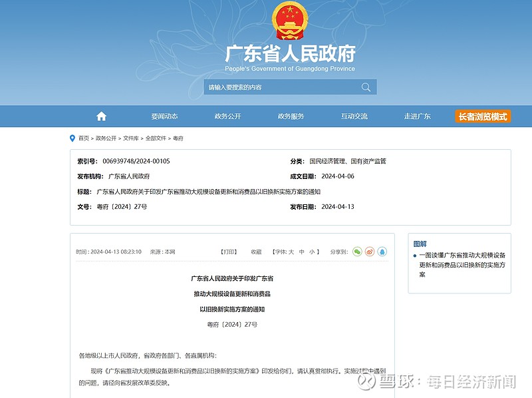532x398 pixels.
Task: Open the 互动交流 menu
Action: tap(356, 114)
